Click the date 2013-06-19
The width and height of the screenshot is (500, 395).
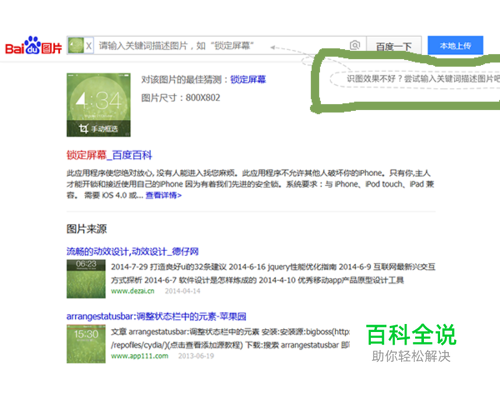196,356
